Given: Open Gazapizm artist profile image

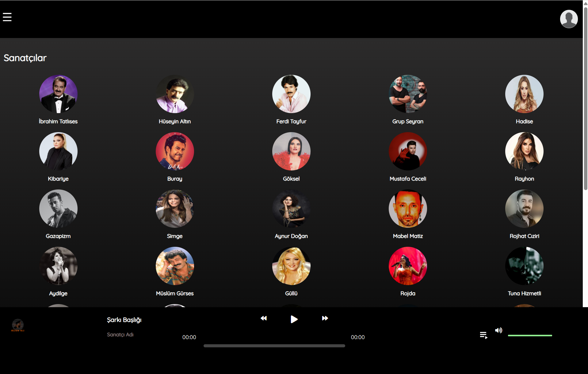Looking at the screenshot, I should point(58,208).
